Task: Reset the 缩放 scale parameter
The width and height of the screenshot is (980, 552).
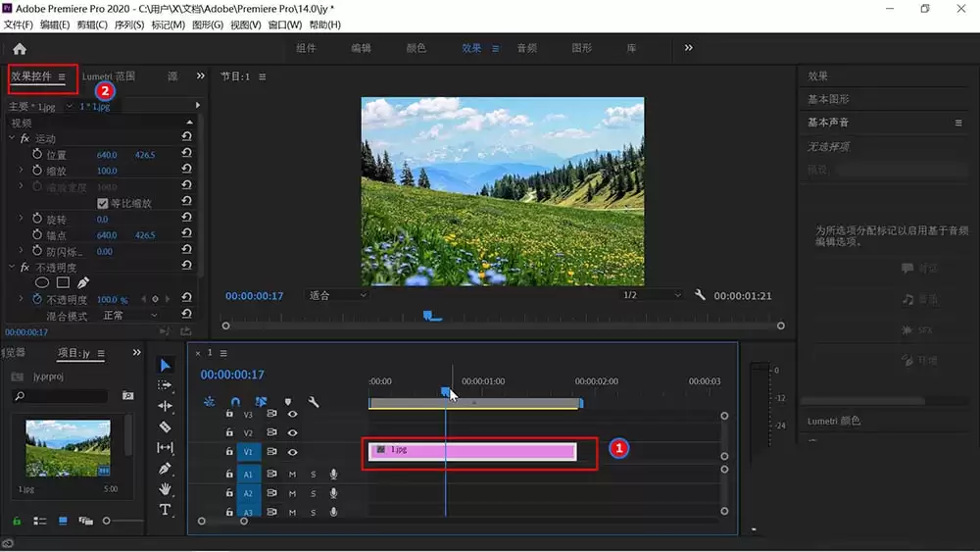Action: click(x=186, y=169)
